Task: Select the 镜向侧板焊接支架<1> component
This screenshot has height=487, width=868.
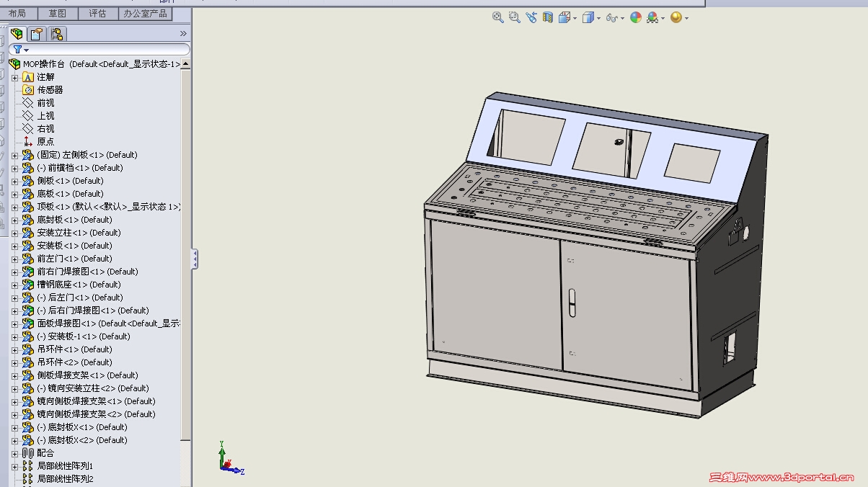Action: pyautogui.click(x=96, y=401)
